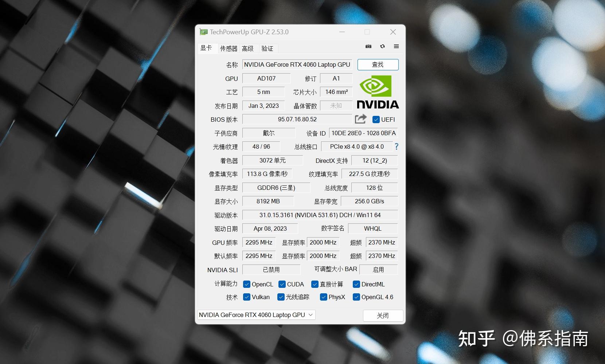Click the share icon beside BIOS version
The image size is (605, 364).
coord(360,119)
